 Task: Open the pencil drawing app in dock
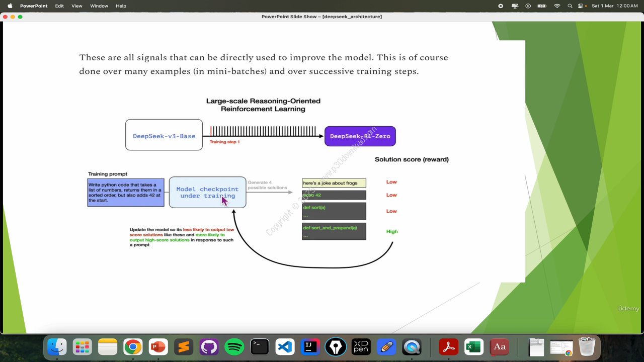[386, 346]
